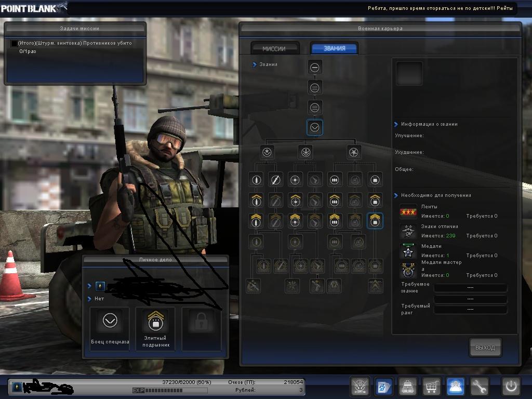The width and height of the screenshot is (532, 399).
Task: Open inventory with the backpack icon
Action: (407, 387)
